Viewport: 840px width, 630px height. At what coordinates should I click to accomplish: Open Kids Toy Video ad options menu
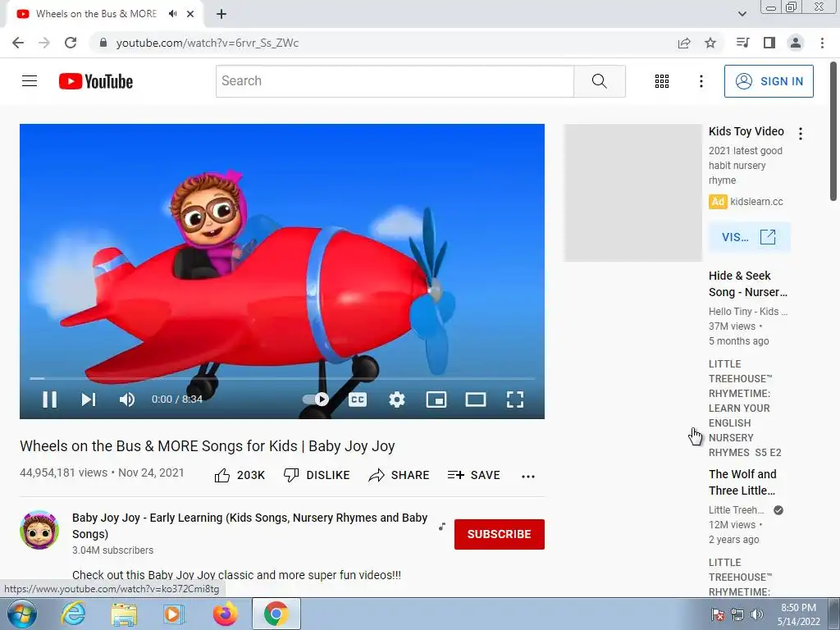click(x=801, y=134)
